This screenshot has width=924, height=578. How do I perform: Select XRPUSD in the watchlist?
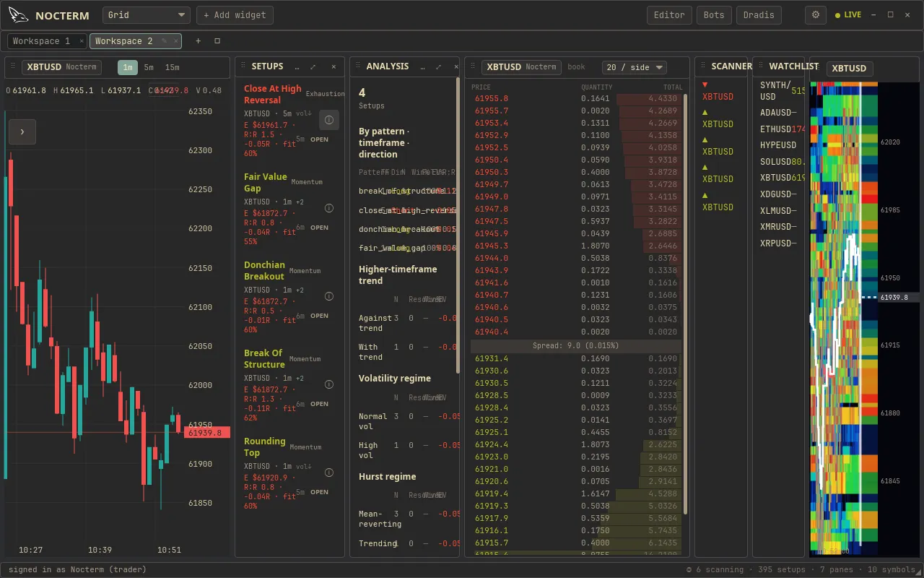(x=778, y=243)
